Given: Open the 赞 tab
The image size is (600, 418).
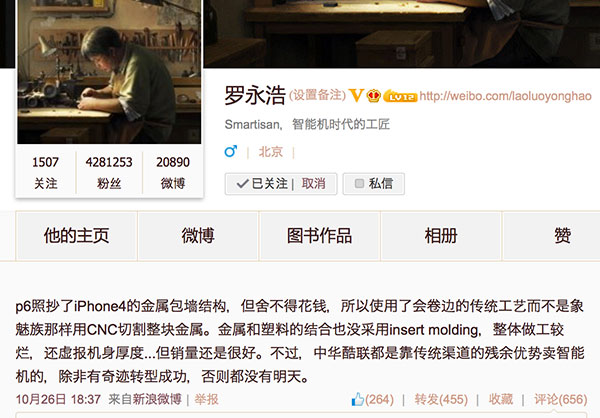Looking at the screenshot, I should [x=562, y=236].
